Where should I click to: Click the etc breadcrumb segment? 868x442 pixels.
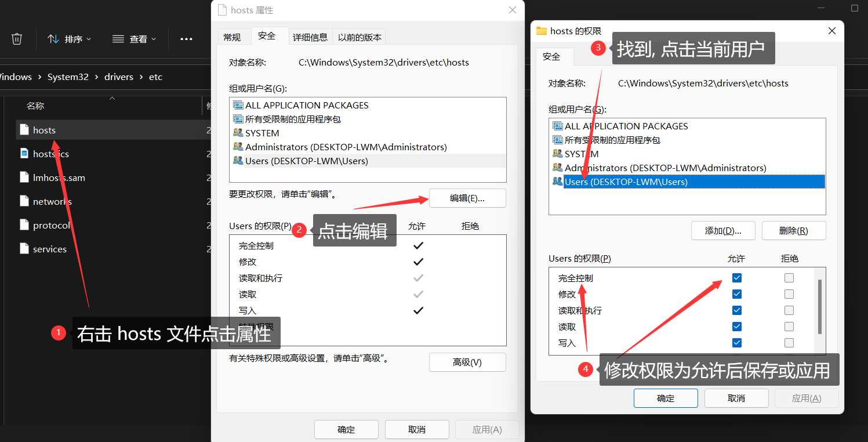coord(155,77)
